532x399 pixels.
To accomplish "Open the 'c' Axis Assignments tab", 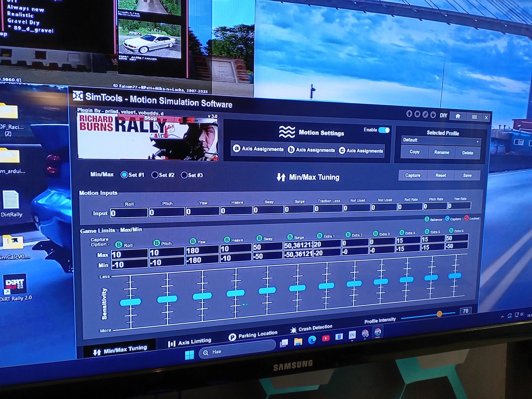I will tap(361, 151).
